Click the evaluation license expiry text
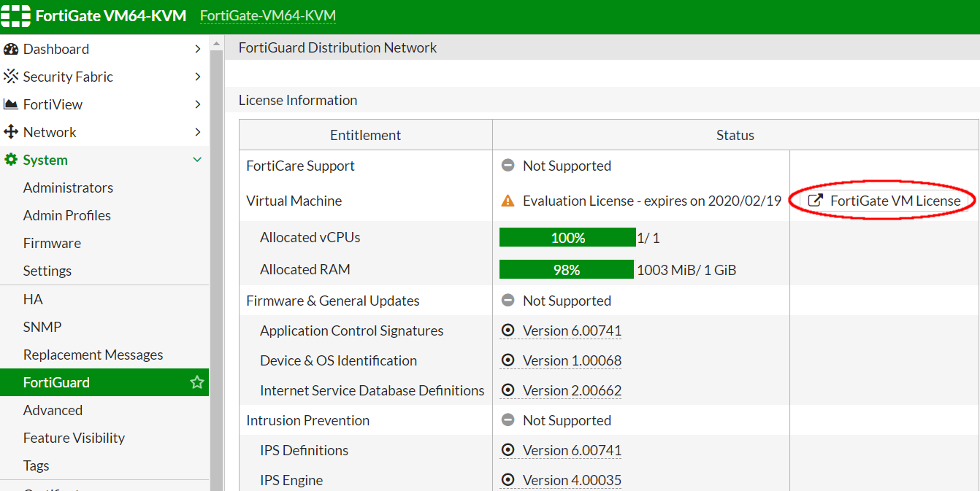Viewport: 980px width, 491px height. pos(652,201)
